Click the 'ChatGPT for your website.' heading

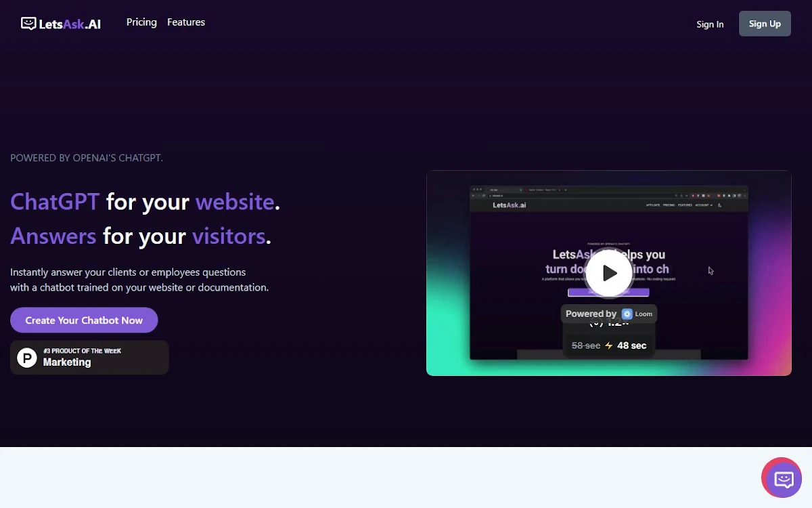(x=145, y=201)
